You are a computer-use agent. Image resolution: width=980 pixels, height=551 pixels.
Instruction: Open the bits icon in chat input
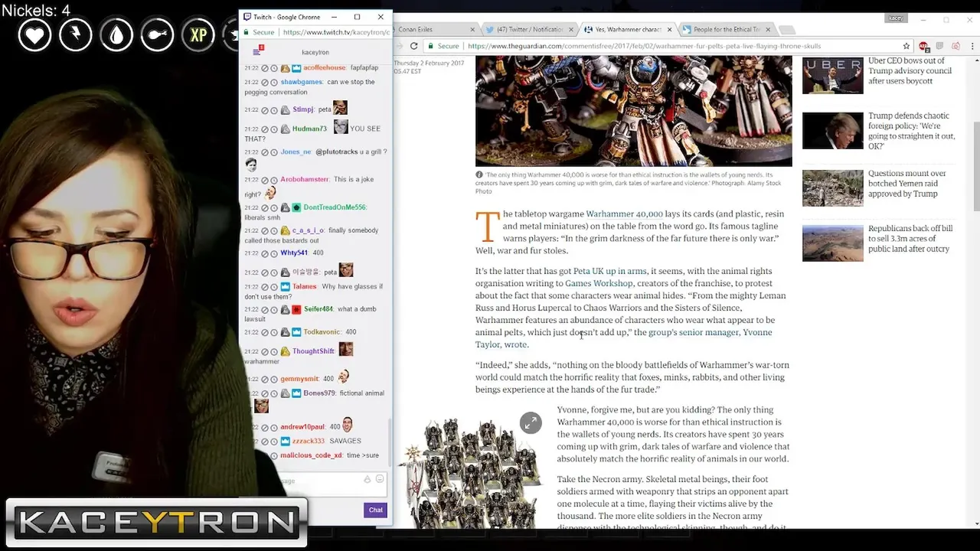pos(367,480)
